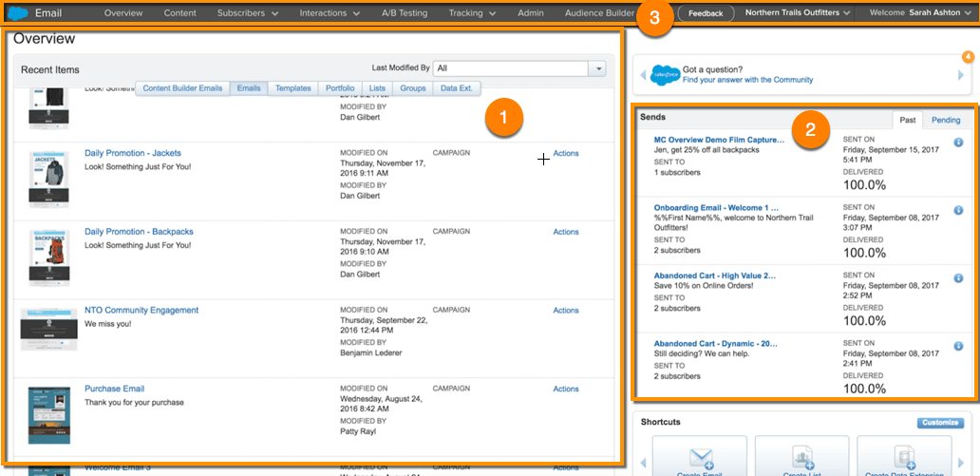Screen dimensions: 980x476
Task: Open Daily Promotion - Jackets email
Action: (133, 153)
